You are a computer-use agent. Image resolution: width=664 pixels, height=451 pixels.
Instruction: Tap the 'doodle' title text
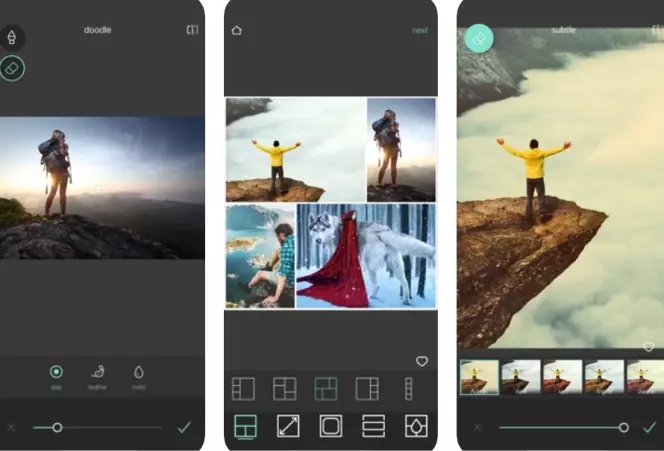click(97, 30)
